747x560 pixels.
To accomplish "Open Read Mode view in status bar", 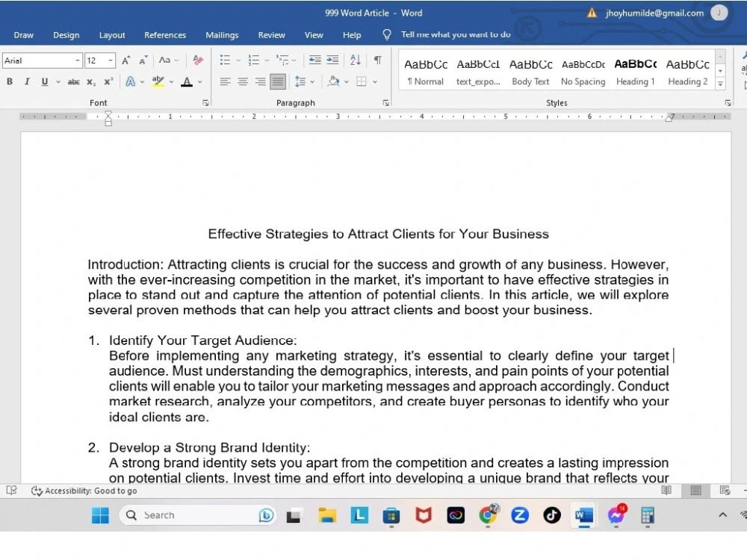I will [x=666, y=491].
